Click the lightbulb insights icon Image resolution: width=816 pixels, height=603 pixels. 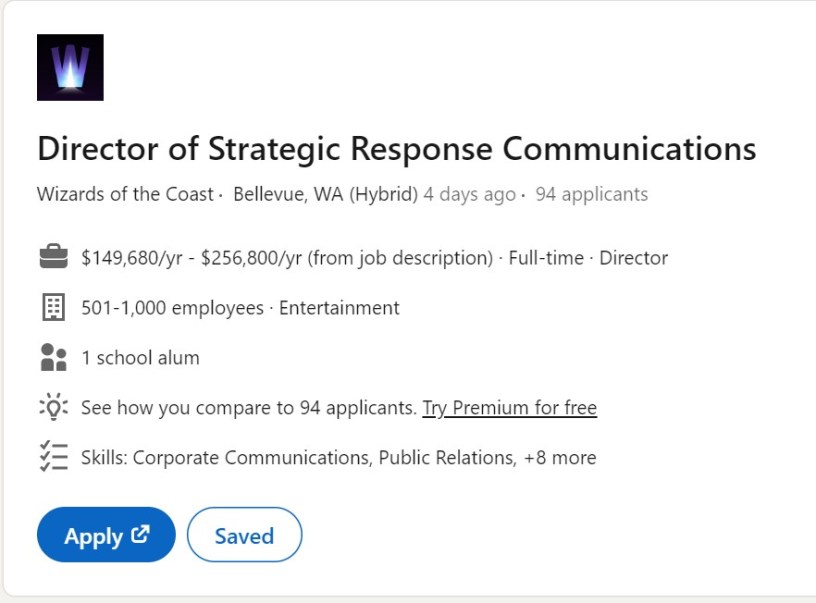tap(53, 408)
